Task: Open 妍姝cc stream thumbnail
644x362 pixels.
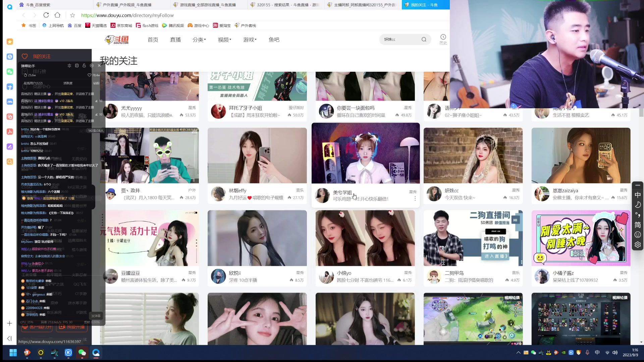Action: tap(473, 155)
